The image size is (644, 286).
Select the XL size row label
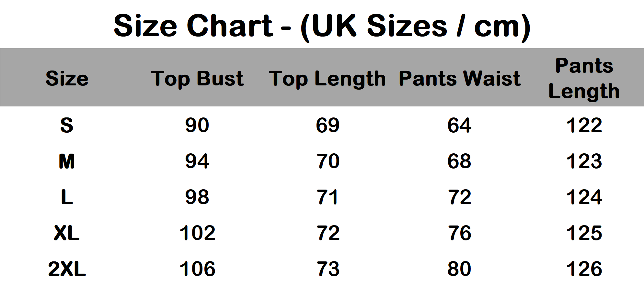[67, 233]
